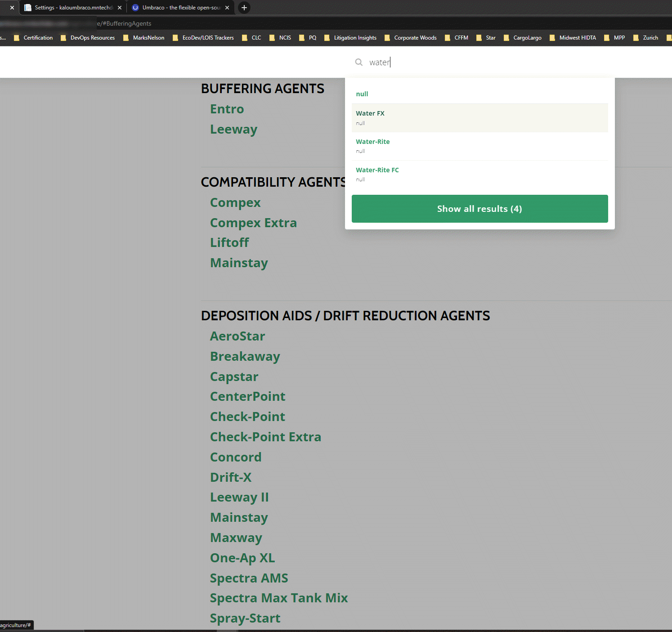Open the EcoDev/LOIS Trackers bookmark folder

tap(203, 38)
